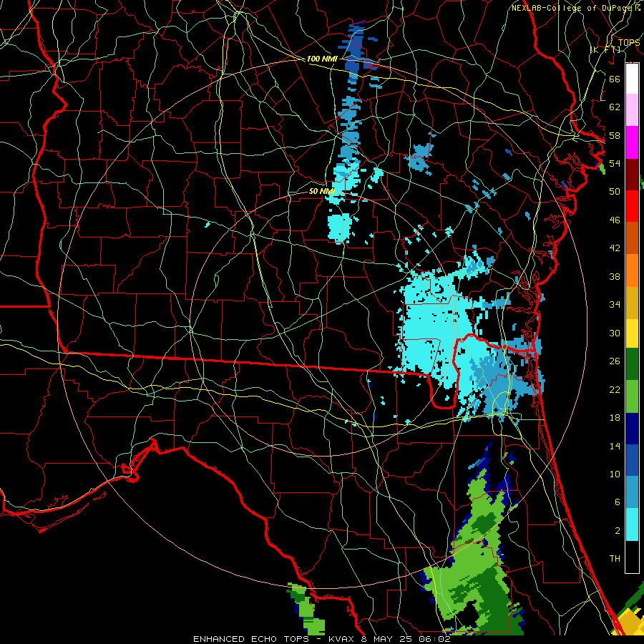Select the dark green swatch near 26
Screen dimensions: 644x644
(632, 364)
